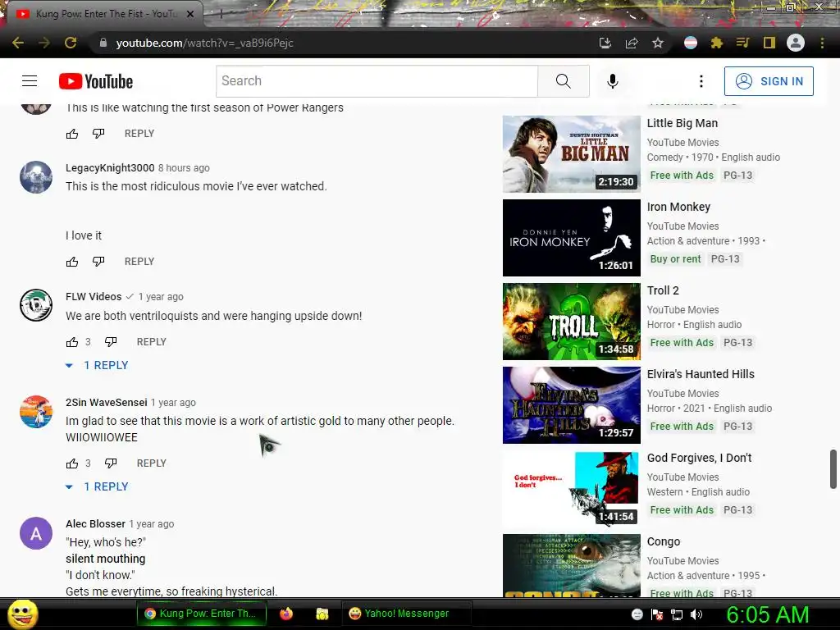Open FLW Videos channel name link
This screenshot has height=630, width=840.
[94, 296]
